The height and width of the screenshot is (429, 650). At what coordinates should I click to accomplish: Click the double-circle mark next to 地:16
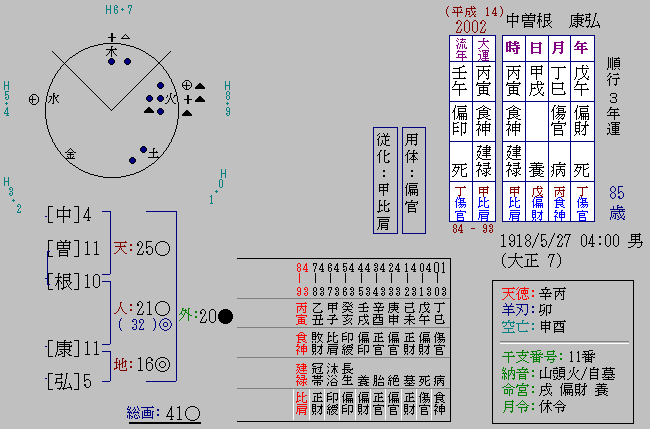pos(164,364)
